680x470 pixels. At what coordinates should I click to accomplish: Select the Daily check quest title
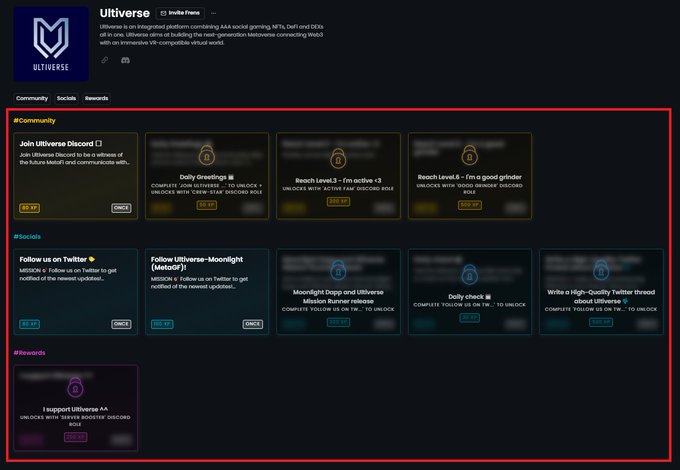(470, 297)
